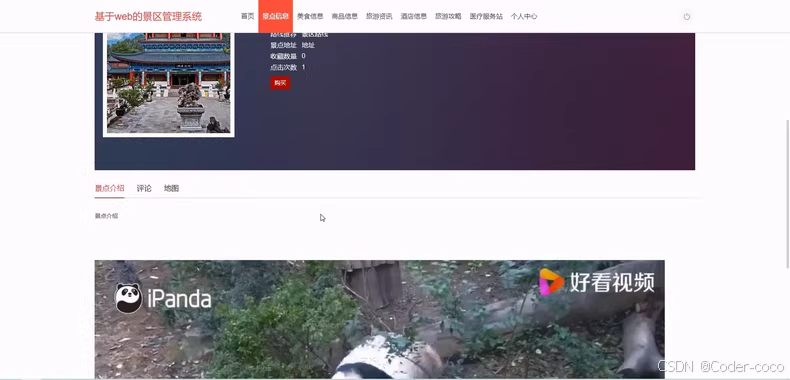790x380 pixels.
Task: Select 旅游攻略 in the nav bar
Action: coord(448,16)
